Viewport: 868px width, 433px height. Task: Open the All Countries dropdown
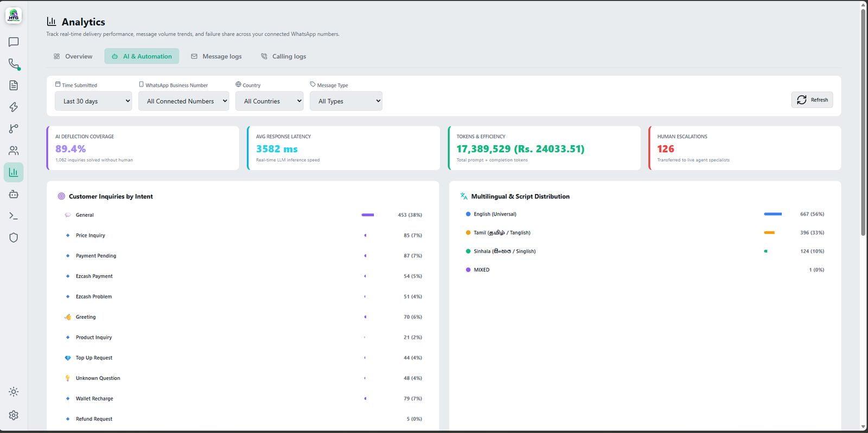click(269, 101)
